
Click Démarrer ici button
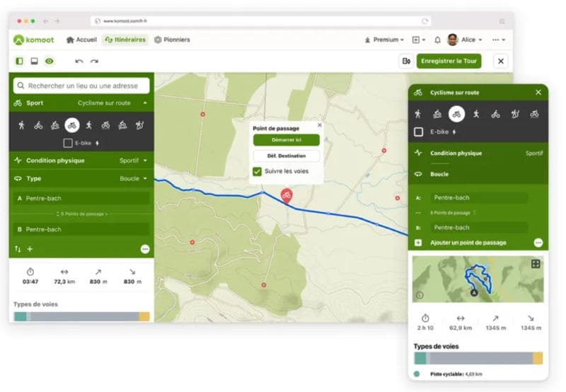(x=287, y=140)
